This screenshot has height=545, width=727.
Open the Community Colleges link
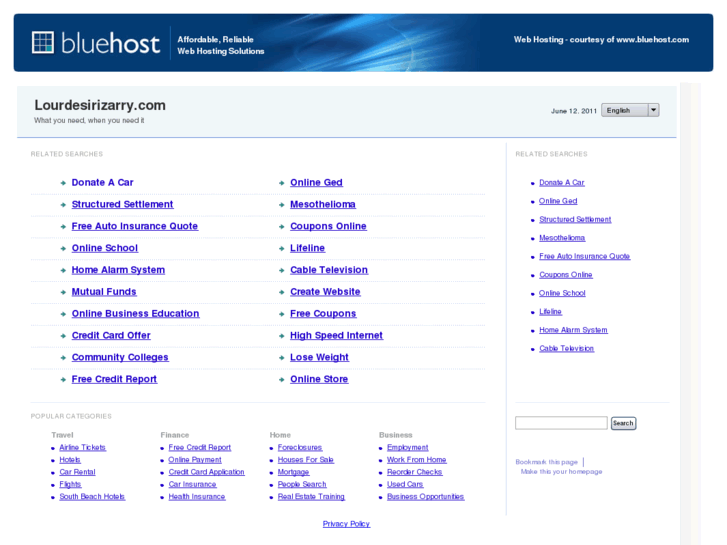coord(120,357)
